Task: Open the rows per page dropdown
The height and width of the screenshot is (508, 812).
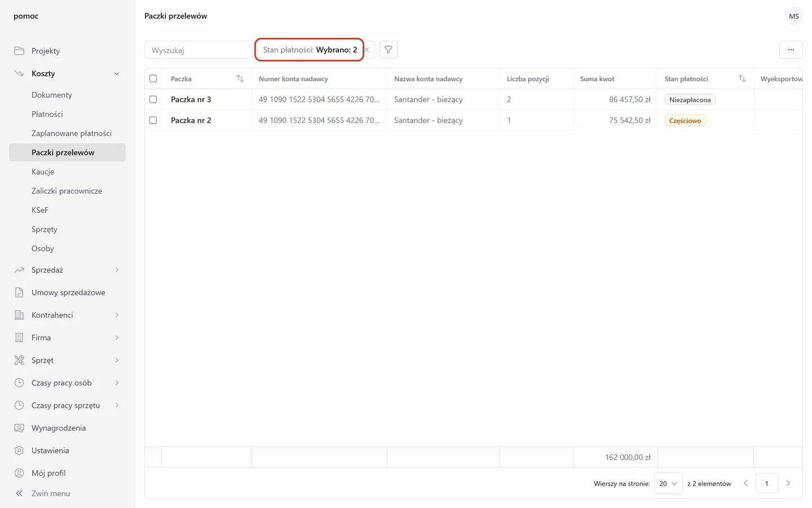Action: click(668, 484)
